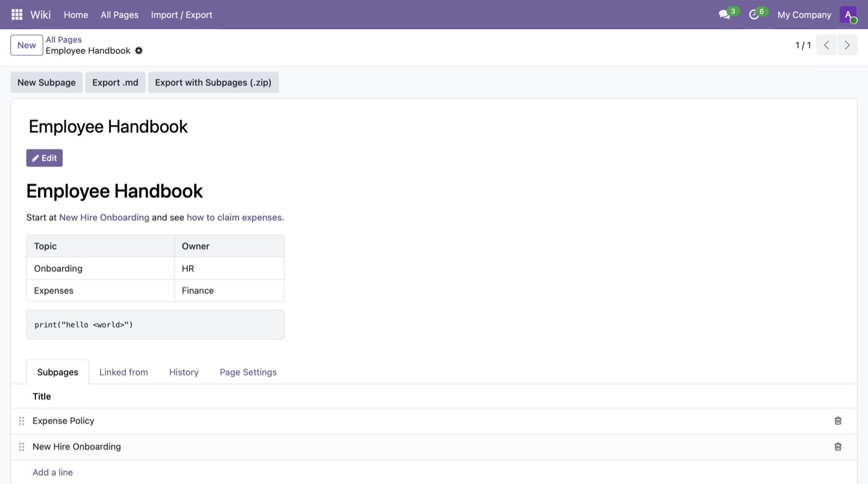Open the user avatar menu
Image resolution: width=868 pixels, height=484 pixels.
coord(848,14)
